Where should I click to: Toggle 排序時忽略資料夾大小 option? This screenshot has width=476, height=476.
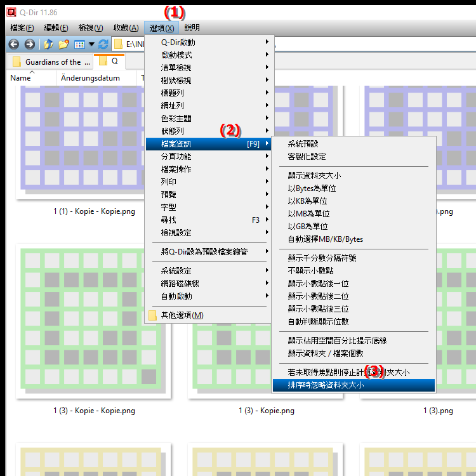pos(354,385)
